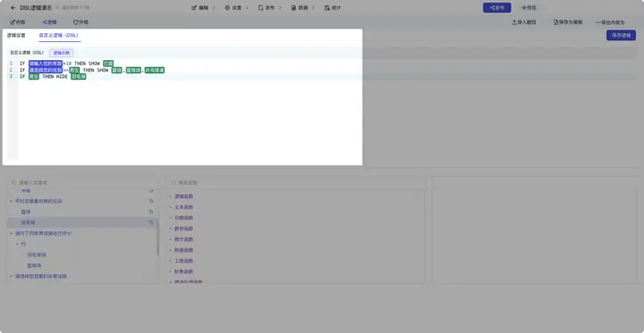Click the 保存逻辑 save logic button
The image size is (644, 333).
[x=621, y=35]
